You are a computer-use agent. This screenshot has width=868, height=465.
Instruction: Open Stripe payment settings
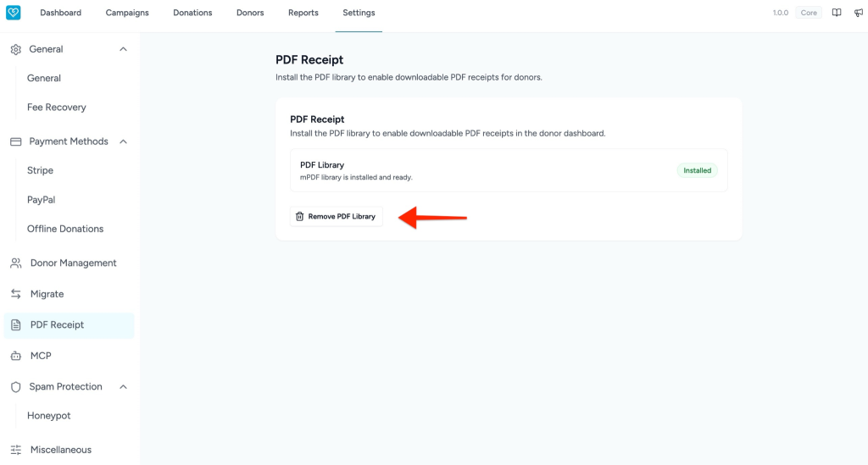tap(40, 170)
